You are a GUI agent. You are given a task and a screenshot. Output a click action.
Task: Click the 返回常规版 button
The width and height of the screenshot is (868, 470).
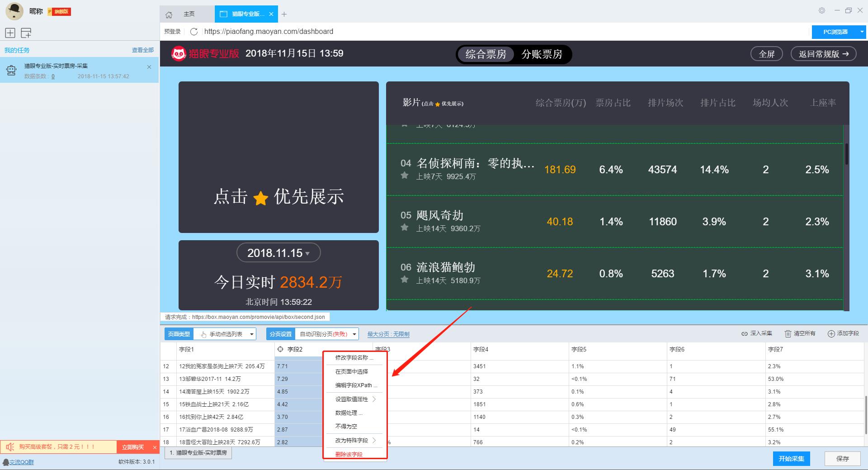point(823,54)
